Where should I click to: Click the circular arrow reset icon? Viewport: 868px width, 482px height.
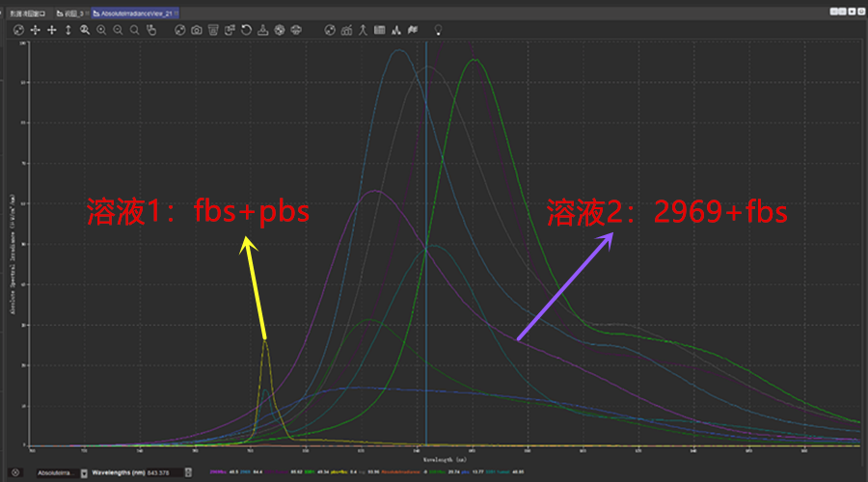click(x=246, y=31)
